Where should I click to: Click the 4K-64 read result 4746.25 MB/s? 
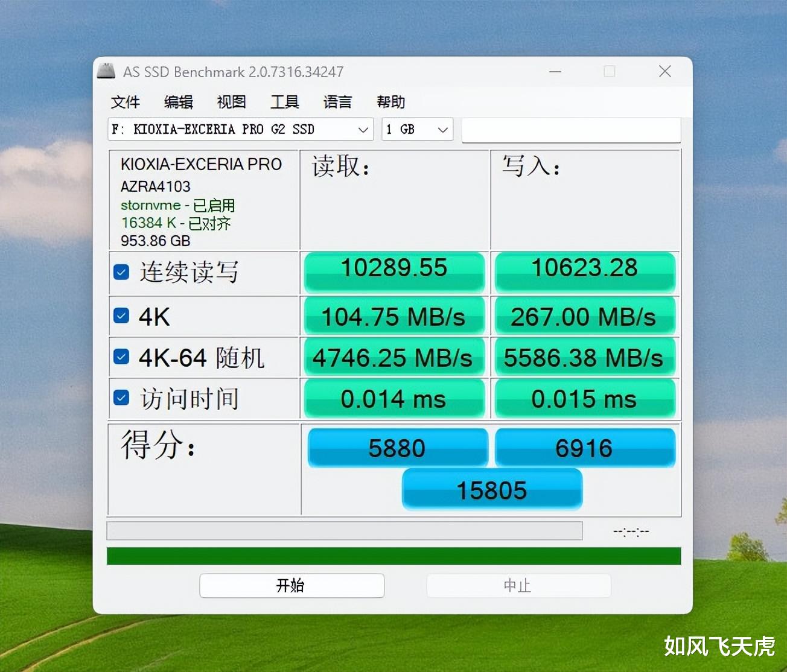coord(394,358)
